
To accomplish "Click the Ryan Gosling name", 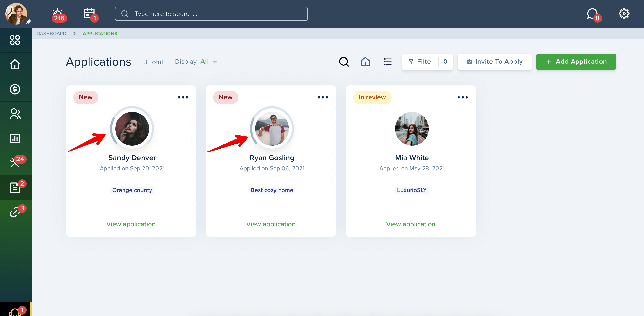I will point(272,158).
